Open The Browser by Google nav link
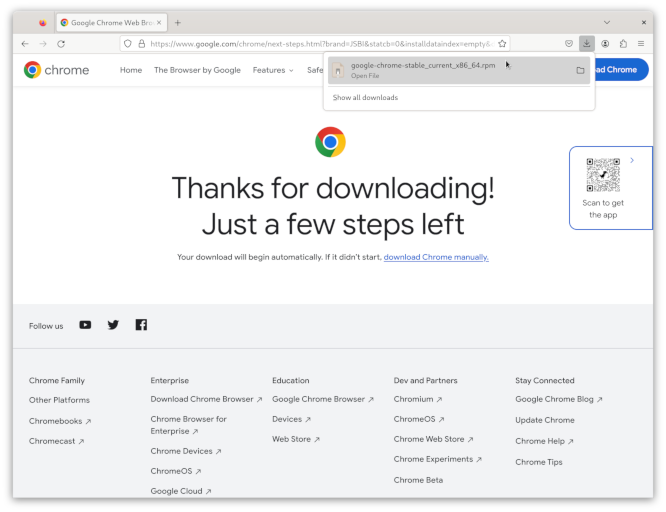666x512 pixels. click(x=197, y=70)
